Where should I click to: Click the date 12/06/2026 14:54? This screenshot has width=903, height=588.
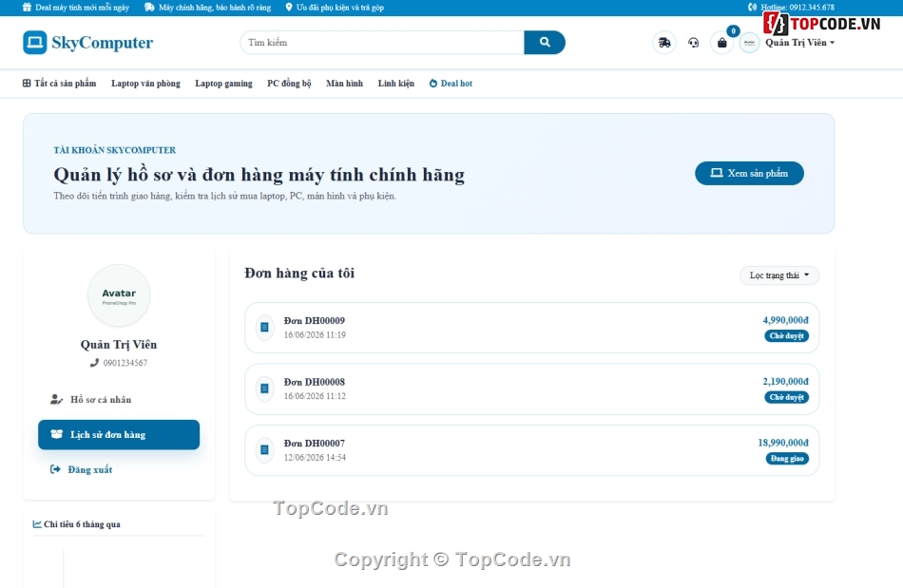click(315, 458)
